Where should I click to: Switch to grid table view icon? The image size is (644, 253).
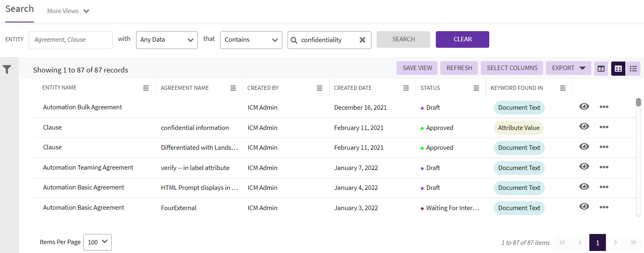pos(618,68)
